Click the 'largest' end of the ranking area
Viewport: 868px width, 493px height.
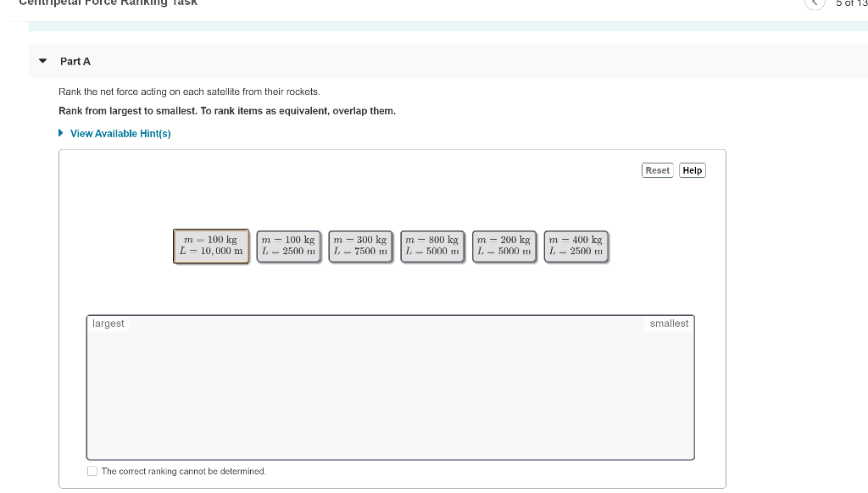coord(109,323)
